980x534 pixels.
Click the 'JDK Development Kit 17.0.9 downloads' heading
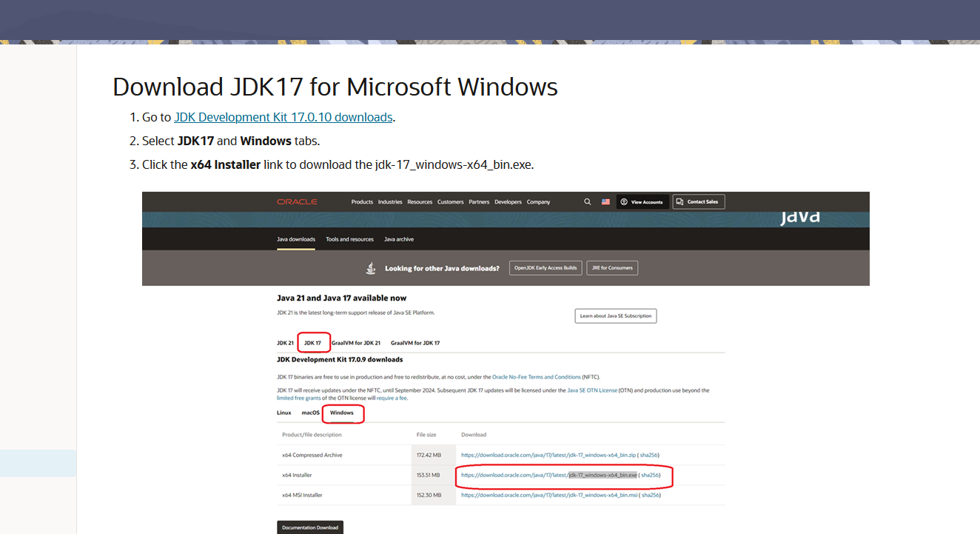[340, 359]
